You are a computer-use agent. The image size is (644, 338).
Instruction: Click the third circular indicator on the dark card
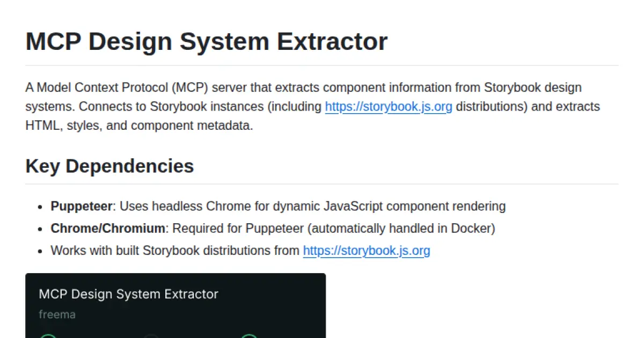[248, 336]
